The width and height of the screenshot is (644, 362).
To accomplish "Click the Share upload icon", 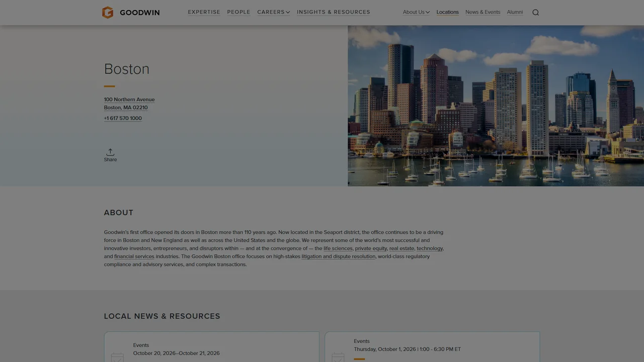I will pos(110,152).
